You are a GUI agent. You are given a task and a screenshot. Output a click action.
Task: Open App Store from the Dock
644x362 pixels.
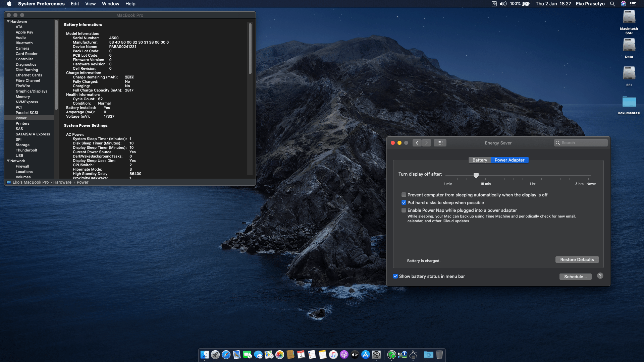[x=366, y=355]
